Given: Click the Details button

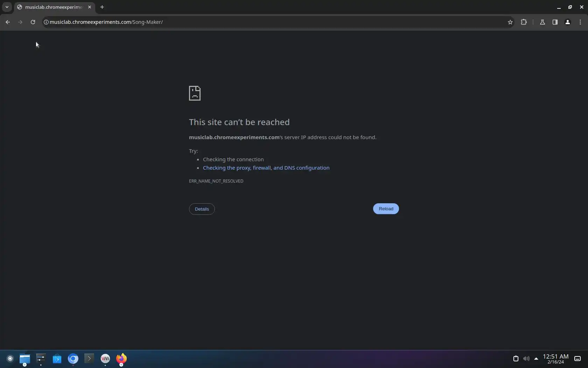Looking at the screenshot, I should (x=202, y=209).
